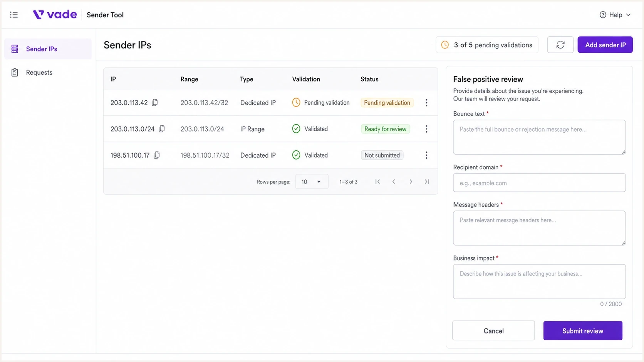This screenshot has height=362, width=644.
Task: Click the Vade logo
Action: coord(55,15)
